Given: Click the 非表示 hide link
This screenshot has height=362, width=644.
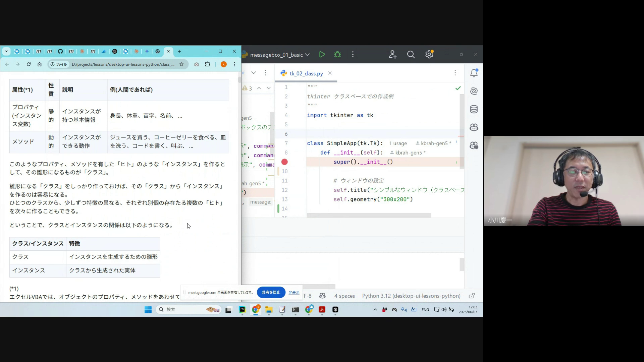Looking at the screenshot, I should point(294,293).
